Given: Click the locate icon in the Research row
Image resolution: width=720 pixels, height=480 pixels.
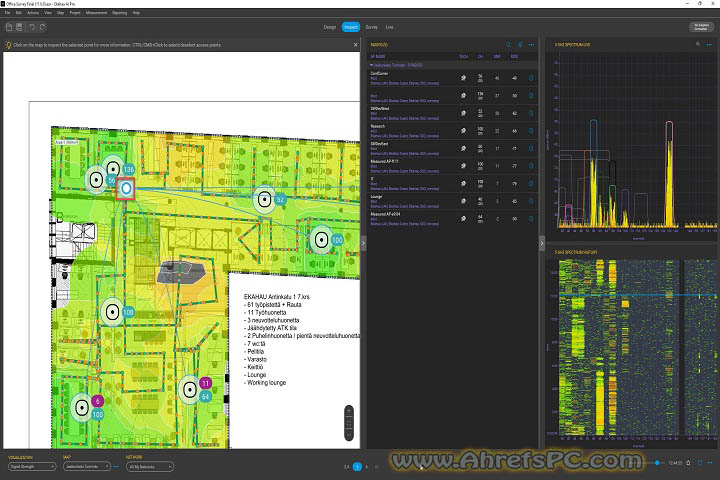Looking at the screenshot, I should point(531,131).
